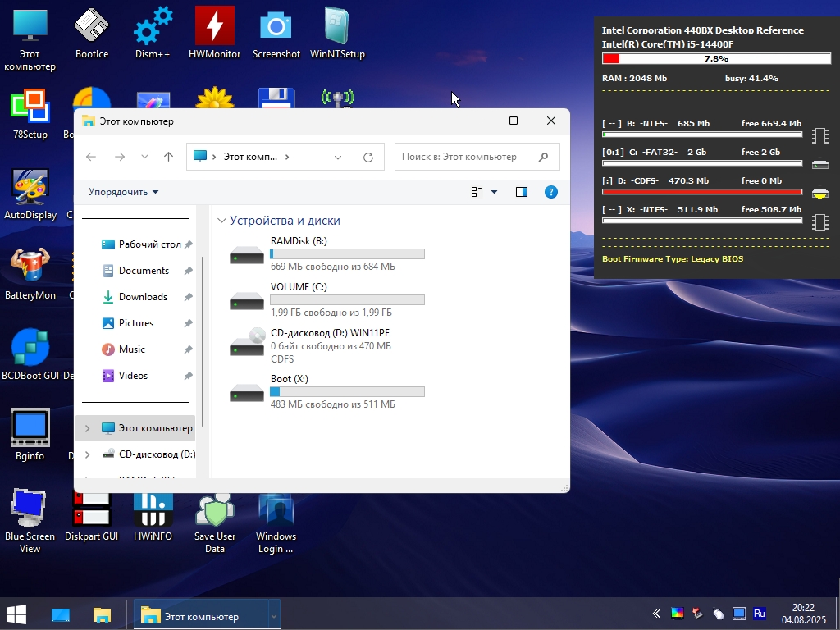Image resolution: width=840 pixels, height=630 pixels.
Task: Open the Этот компьютер desktop icon
Action: [30, 39]
